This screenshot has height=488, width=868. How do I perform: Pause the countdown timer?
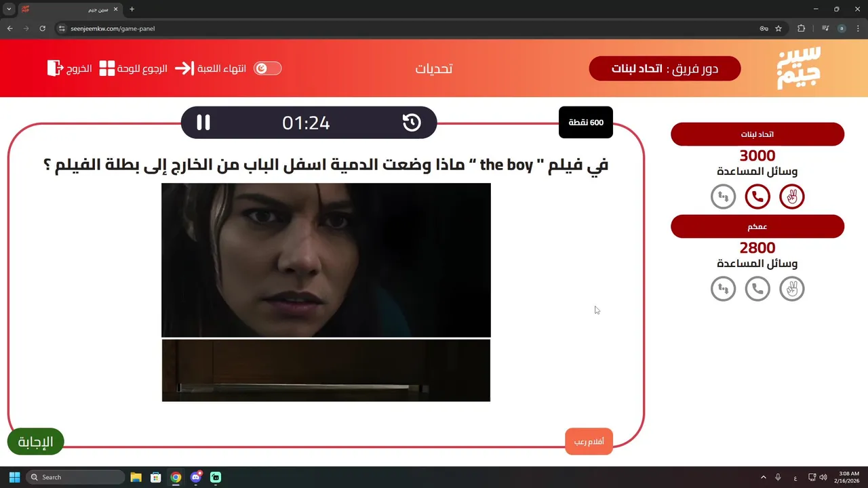click(x=203, y=123)
